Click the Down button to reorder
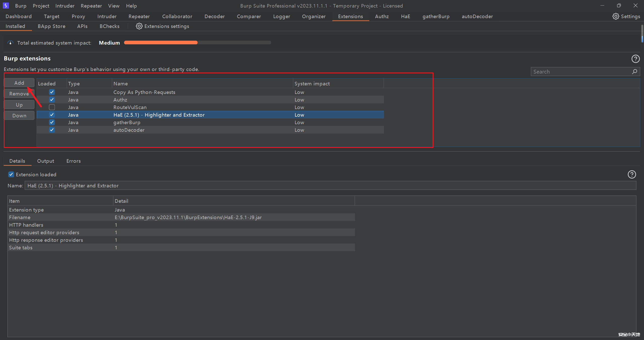Viewport: 644px width, 340px height. click(19, 116)
